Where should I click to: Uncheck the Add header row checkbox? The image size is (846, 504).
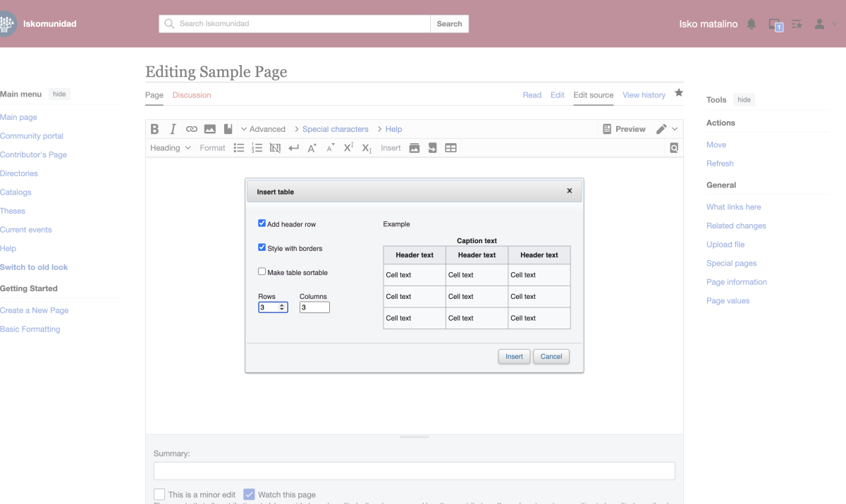click(x=262, y=222)
